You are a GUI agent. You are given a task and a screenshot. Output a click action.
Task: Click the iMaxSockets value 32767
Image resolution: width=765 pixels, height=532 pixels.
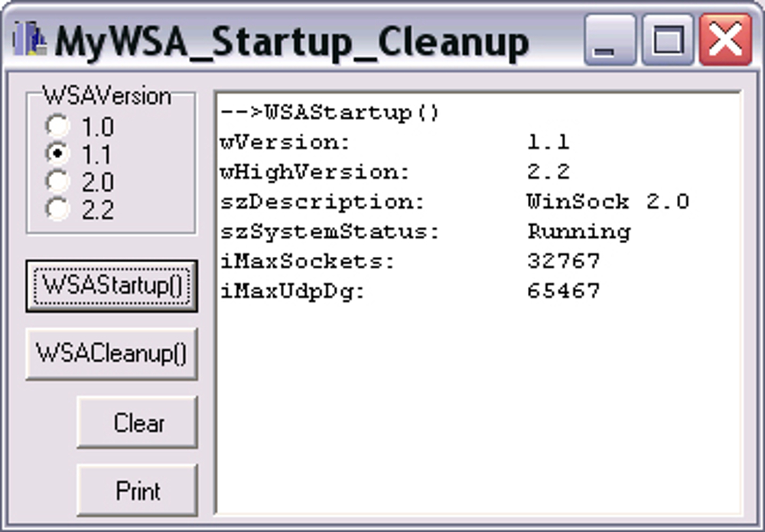tap(563, 261)
